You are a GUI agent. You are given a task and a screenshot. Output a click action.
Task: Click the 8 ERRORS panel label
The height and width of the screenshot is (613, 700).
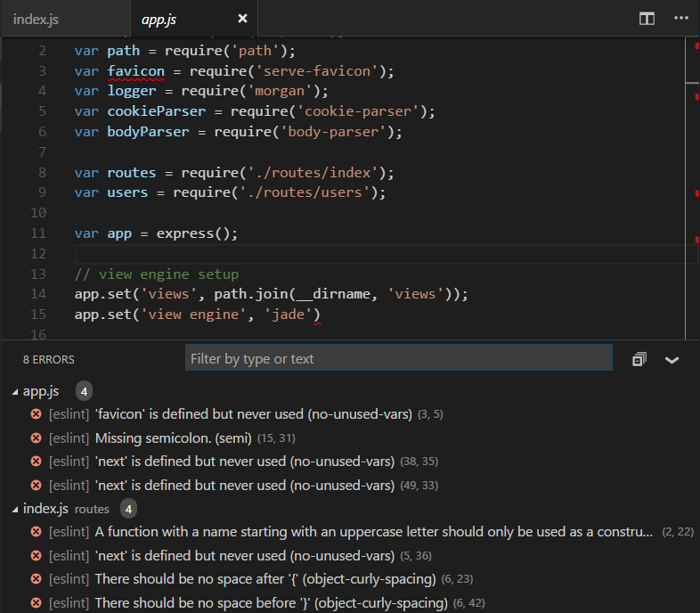[48, 359]
